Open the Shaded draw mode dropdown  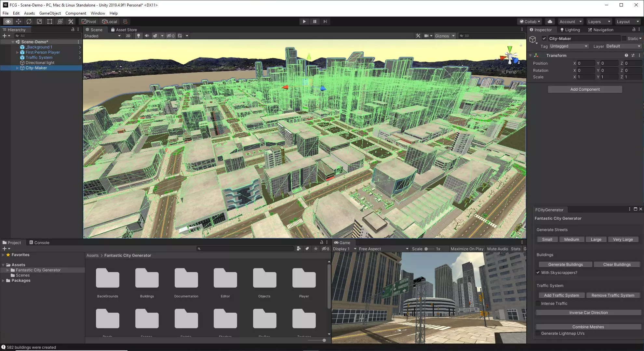point(102,36)
